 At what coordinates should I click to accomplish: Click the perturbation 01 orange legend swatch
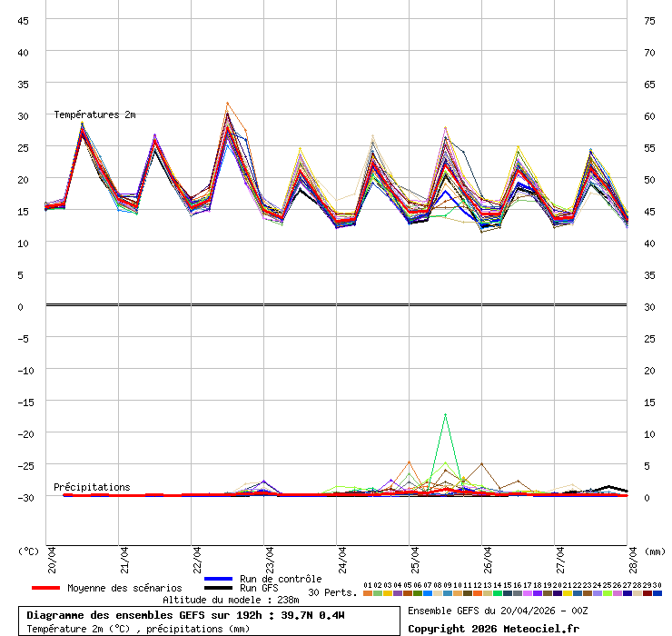(368, 593)
